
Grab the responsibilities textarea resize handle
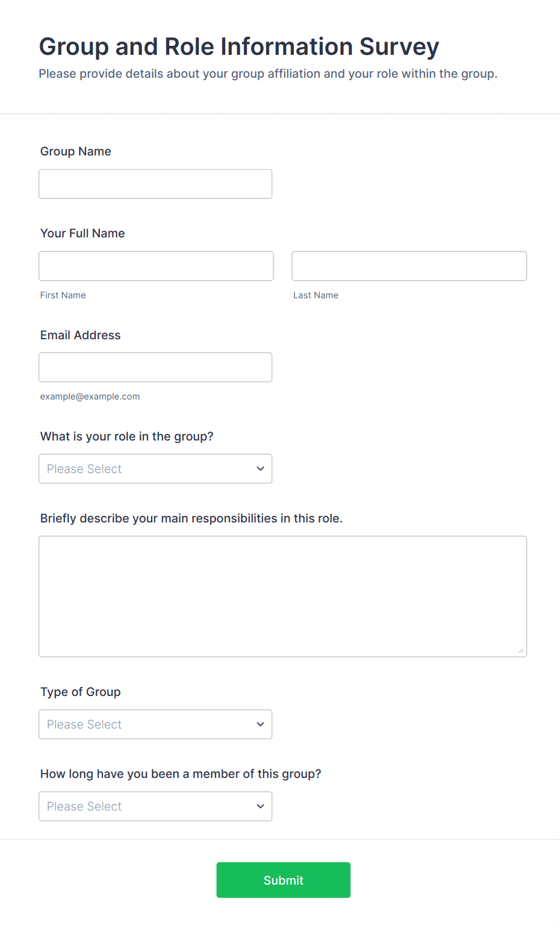pyautogui.click(x=521, y=651)
